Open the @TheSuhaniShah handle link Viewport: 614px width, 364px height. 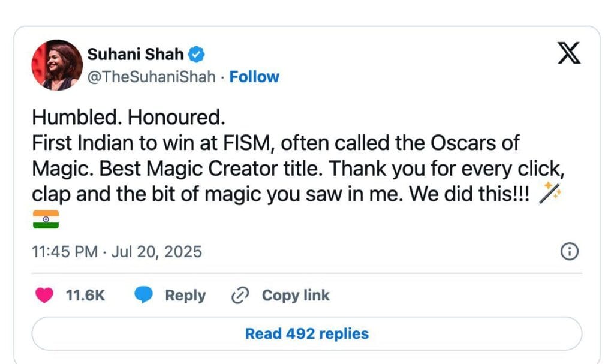[151, 77]
